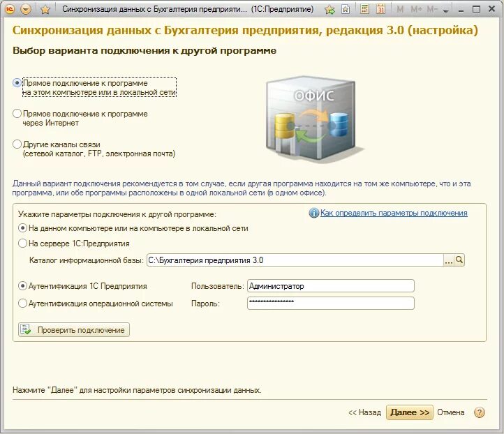Click the magnifier icon in catalog field
504x434 pixels.
point(459,260)
